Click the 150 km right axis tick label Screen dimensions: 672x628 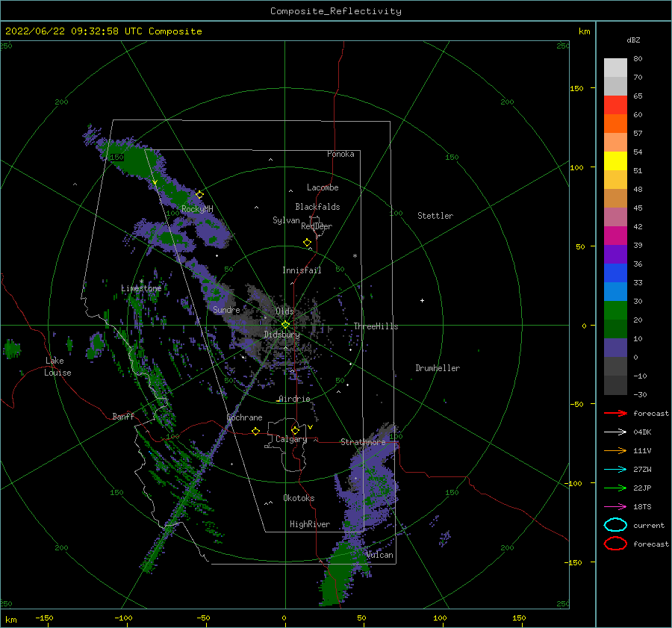click(576, 88)
